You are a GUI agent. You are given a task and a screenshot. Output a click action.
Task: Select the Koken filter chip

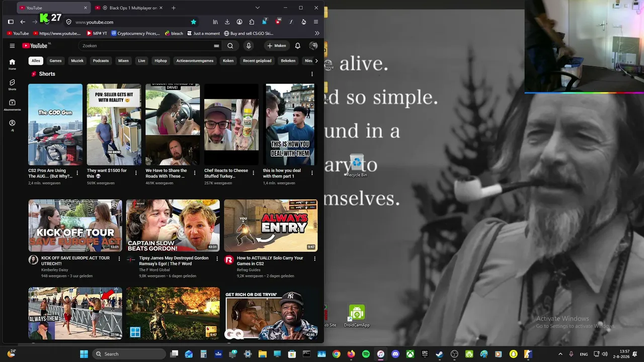[x=228, y=61]
